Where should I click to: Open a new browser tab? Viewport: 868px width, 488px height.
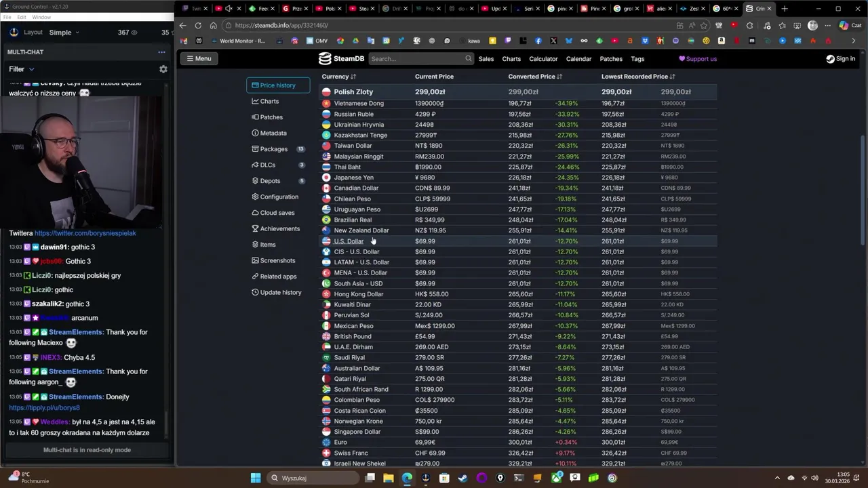coord(785,9)
